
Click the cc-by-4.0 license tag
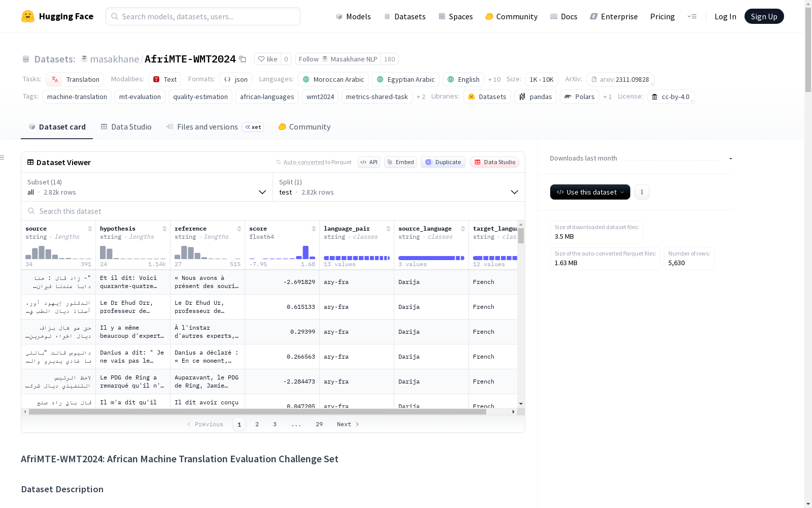point(670,97)
